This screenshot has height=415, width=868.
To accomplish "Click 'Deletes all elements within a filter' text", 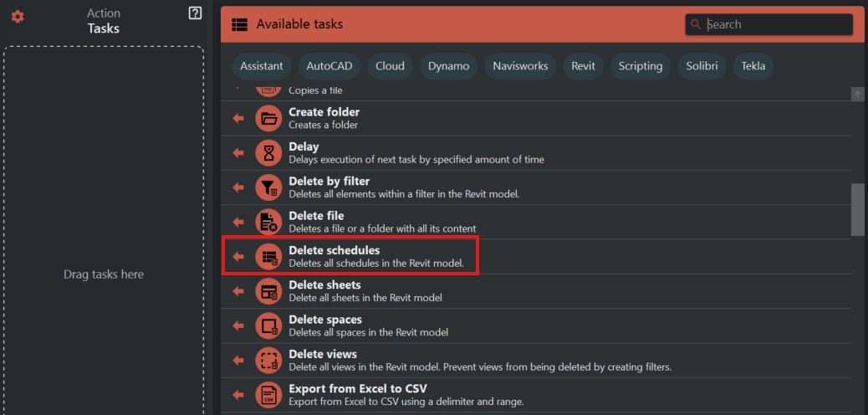I will pos(404,194).
